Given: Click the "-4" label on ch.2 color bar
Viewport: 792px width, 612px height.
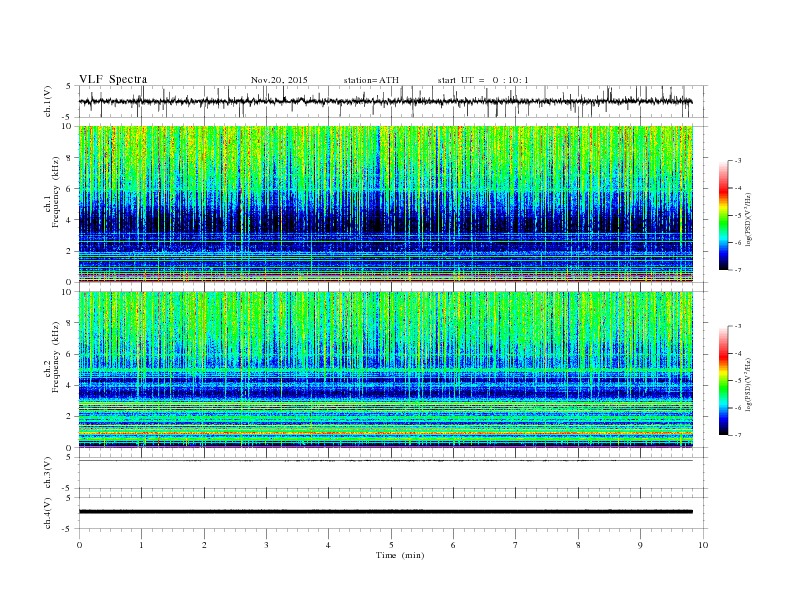Looking at the screenshot, I should click(738, 353).
